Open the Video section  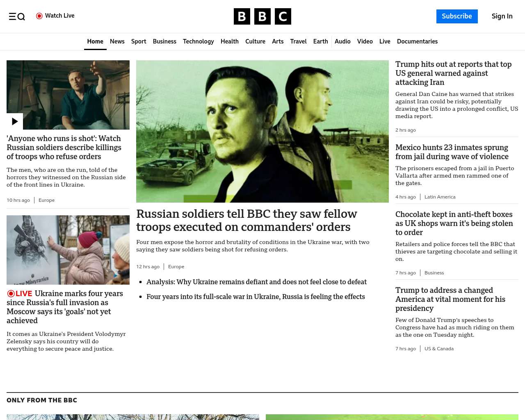click(x=365, y=41)
